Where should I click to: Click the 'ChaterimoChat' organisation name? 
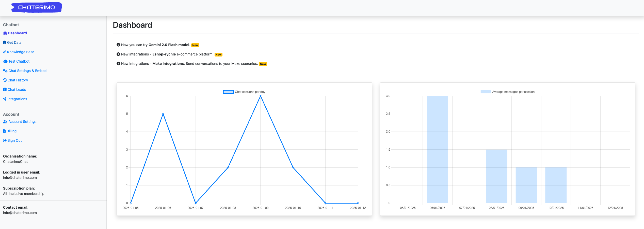15,162
